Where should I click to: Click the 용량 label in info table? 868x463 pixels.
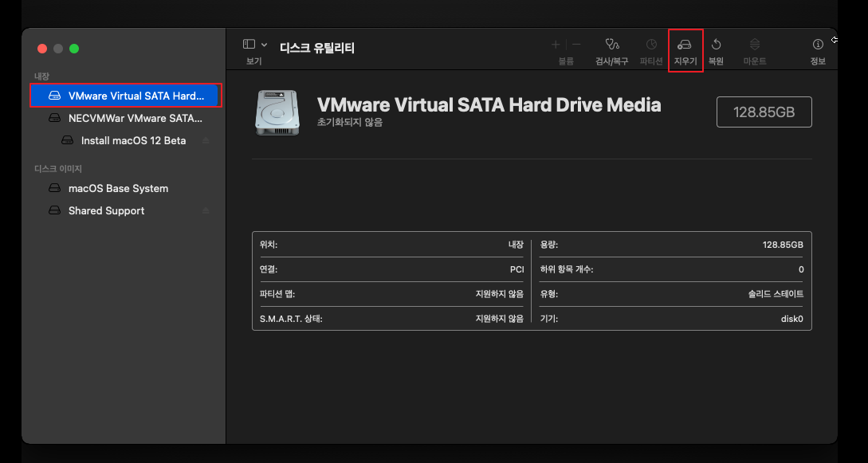click(x=548, y=245)
